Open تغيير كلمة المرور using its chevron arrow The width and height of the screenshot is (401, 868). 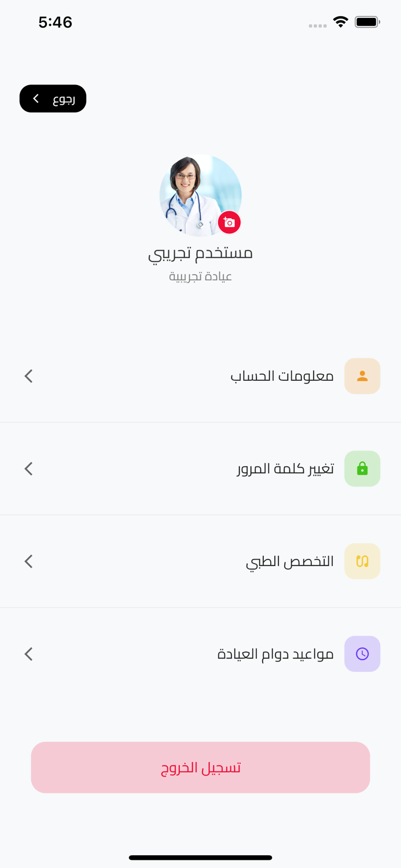point(28,468)
